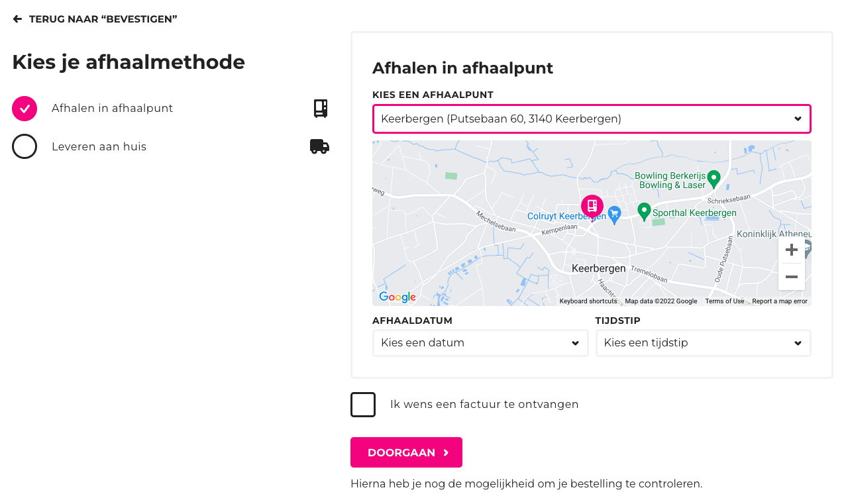Click the pink pickup point map marker
The image size is (846, 504).
[592, 206]
